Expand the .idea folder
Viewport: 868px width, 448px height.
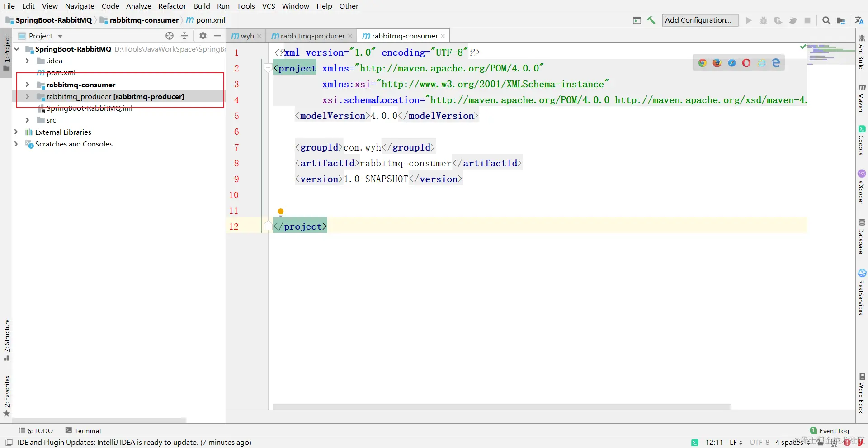click(x=28, y=61)
